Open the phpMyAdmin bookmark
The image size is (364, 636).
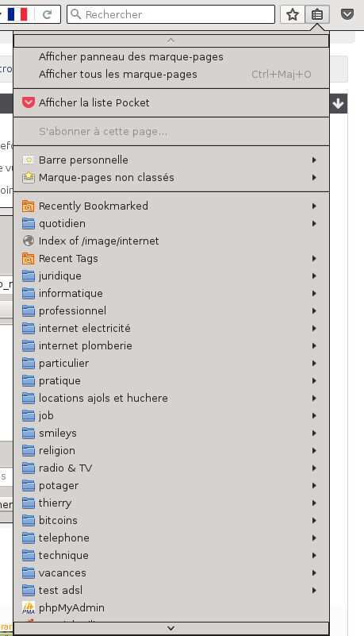[x=171, y=607]
